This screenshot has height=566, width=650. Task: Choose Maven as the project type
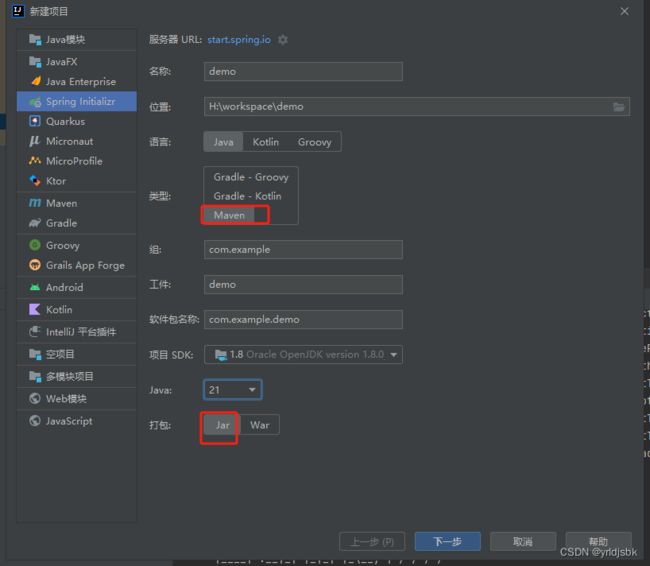pyautogui.click(x=229, y=215)
